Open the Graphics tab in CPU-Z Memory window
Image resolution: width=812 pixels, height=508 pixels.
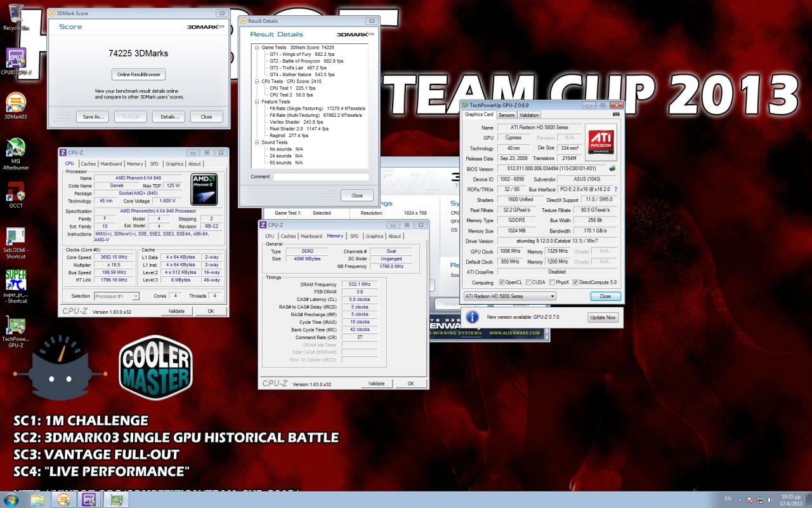tap(374, 236)
